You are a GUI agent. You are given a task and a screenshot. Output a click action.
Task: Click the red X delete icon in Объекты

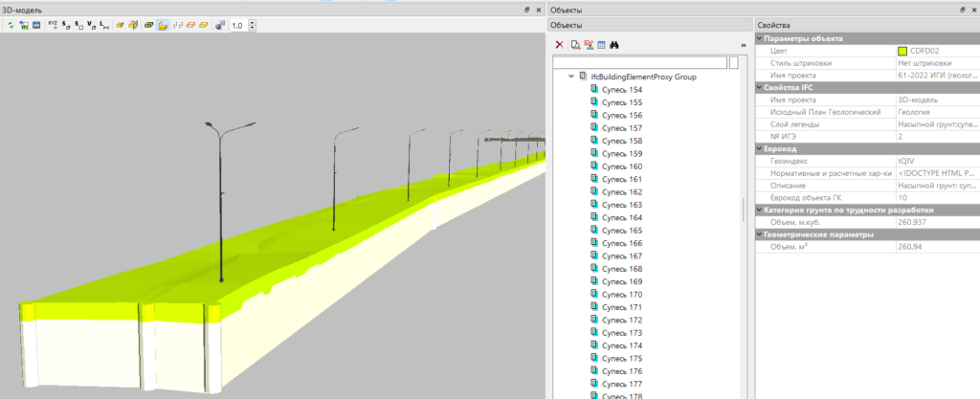tap(559, 45)
